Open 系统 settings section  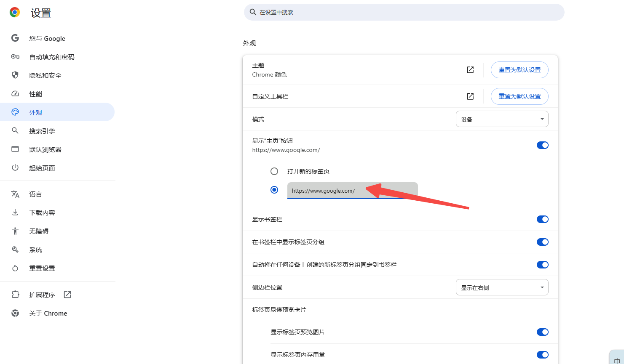pyautogui.click(x=57, y=250)
